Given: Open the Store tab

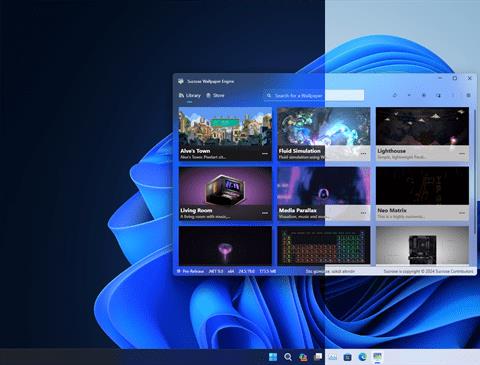Looking at the screenshot, I should (215, 95).
